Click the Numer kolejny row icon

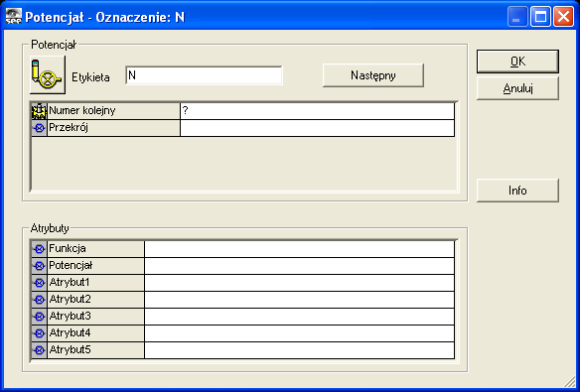[39, 111]
